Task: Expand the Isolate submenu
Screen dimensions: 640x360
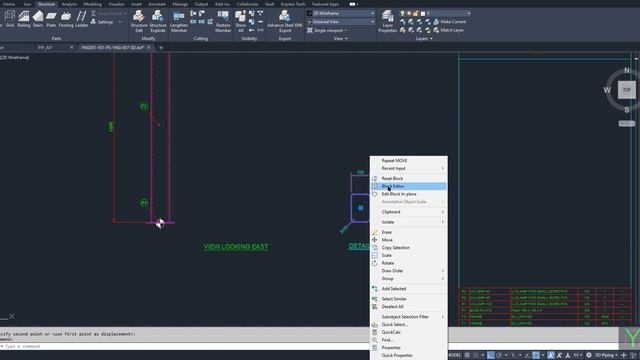Action: 409,222
